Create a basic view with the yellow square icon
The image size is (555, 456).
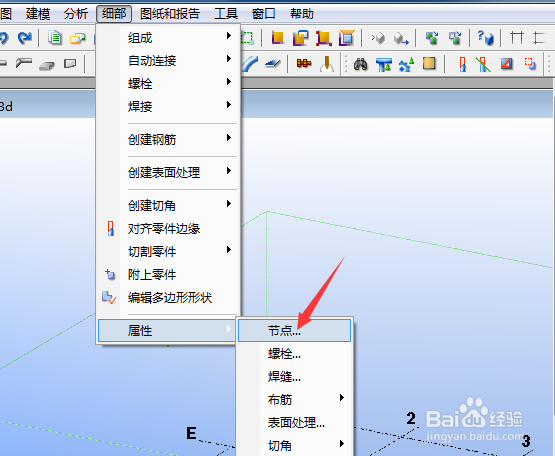coord(278,38)
